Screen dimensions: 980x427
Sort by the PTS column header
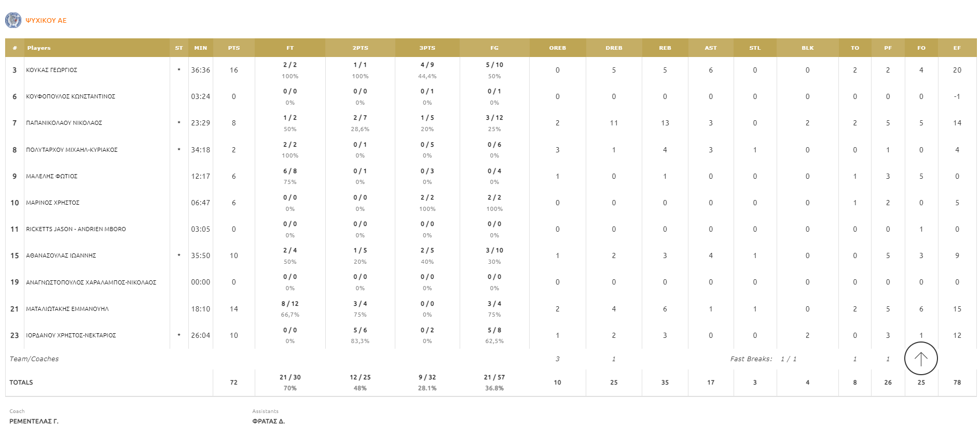(233, 48)
